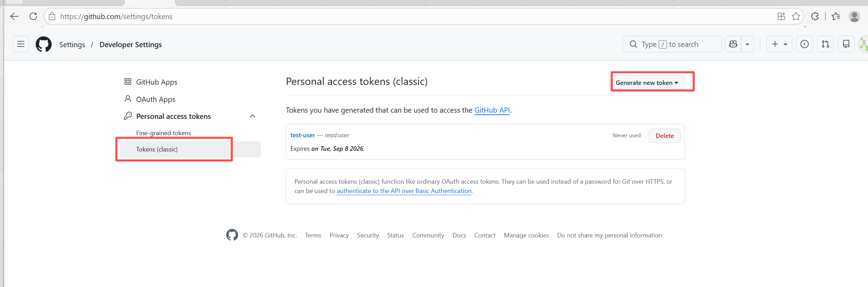Delete the test-user token
The image size is (868, 287).
tap(665, 136)
